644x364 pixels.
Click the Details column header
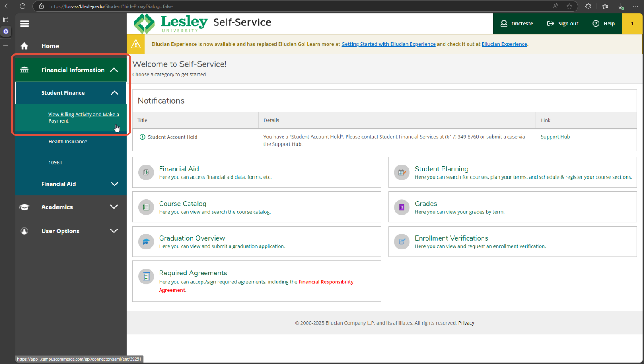(272, 120)
